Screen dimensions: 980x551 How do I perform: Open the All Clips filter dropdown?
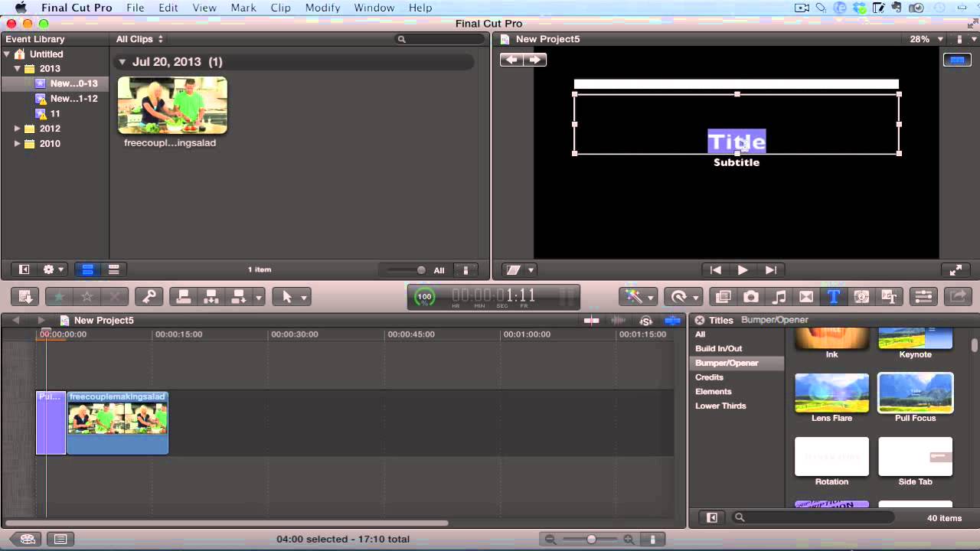(139, 39)
